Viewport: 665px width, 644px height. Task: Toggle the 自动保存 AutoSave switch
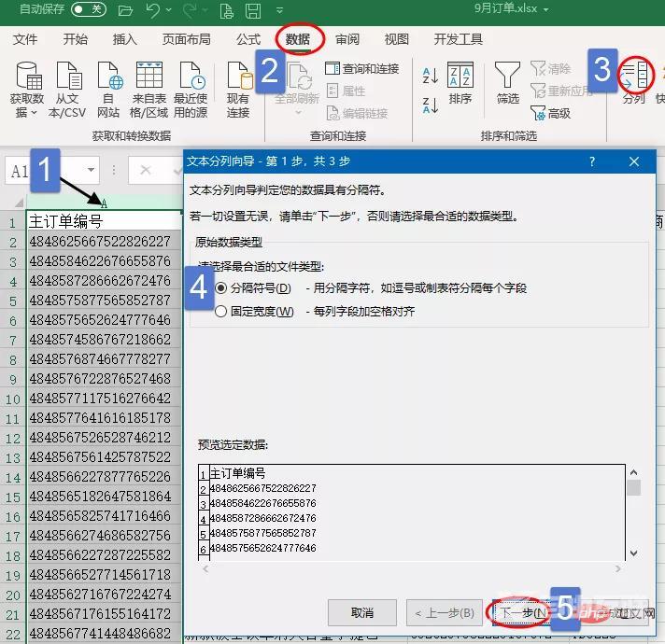[88, 9]
